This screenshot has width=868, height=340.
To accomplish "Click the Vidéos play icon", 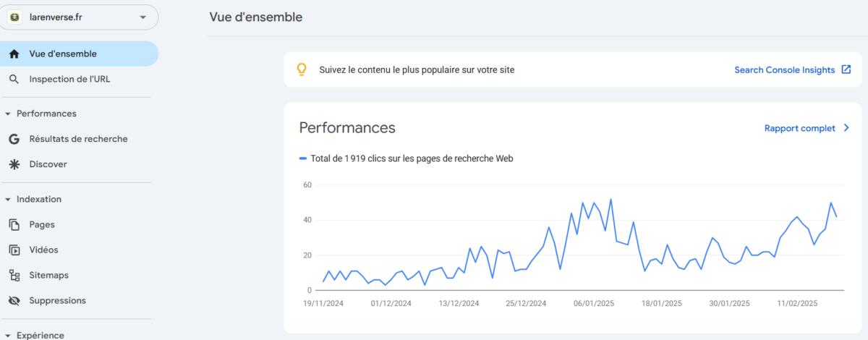I will [14, 250].
